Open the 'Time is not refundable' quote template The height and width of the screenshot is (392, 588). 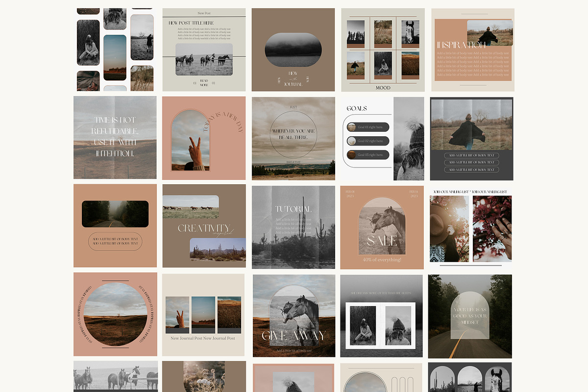click(115, 138)
